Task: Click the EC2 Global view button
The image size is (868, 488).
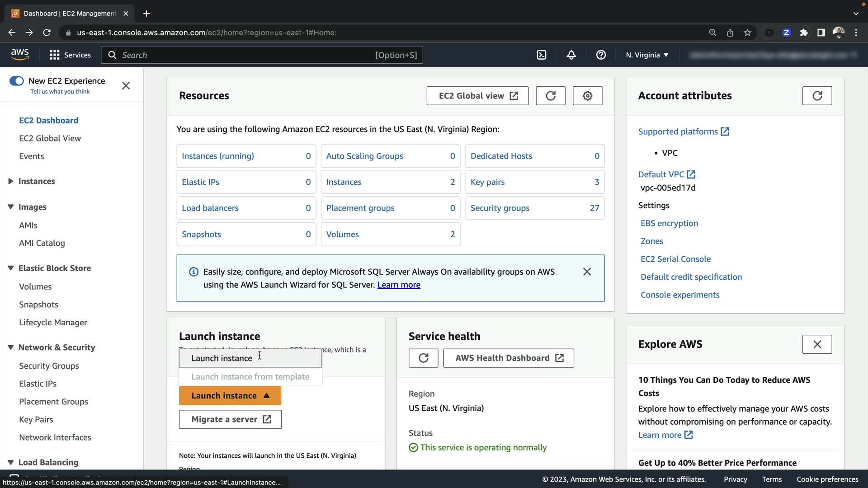Action: click(x=477, y=96)
